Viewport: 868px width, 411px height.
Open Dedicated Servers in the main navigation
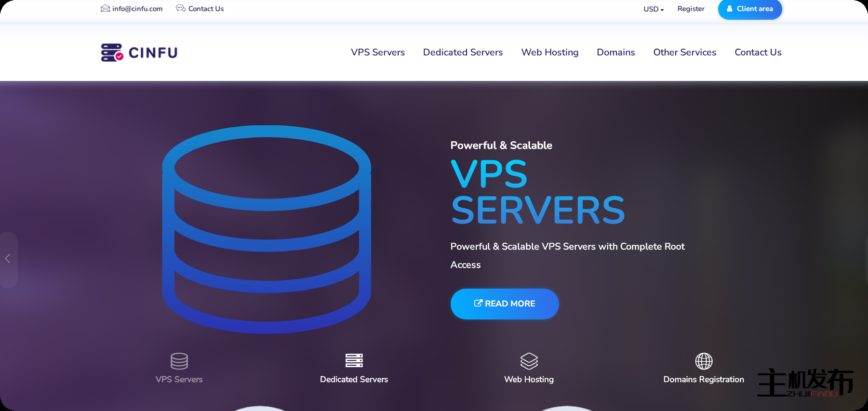463,53
